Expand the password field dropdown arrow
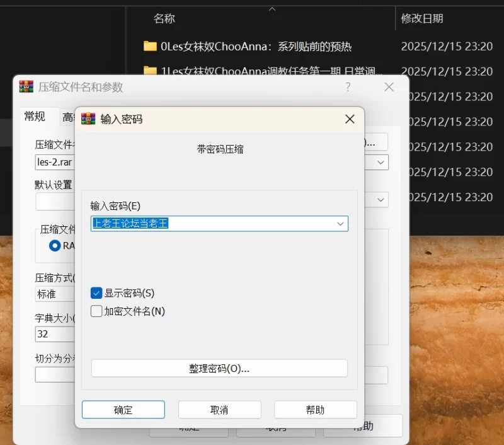 pyautogui.click(x=340, y=224)
